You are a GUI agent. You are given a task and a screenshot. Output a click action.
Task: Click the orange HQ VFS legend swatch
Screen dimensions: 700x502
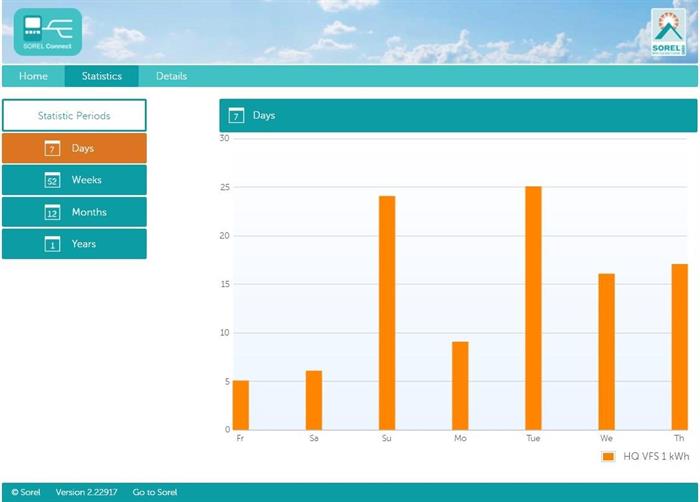(x=608, y=457)
